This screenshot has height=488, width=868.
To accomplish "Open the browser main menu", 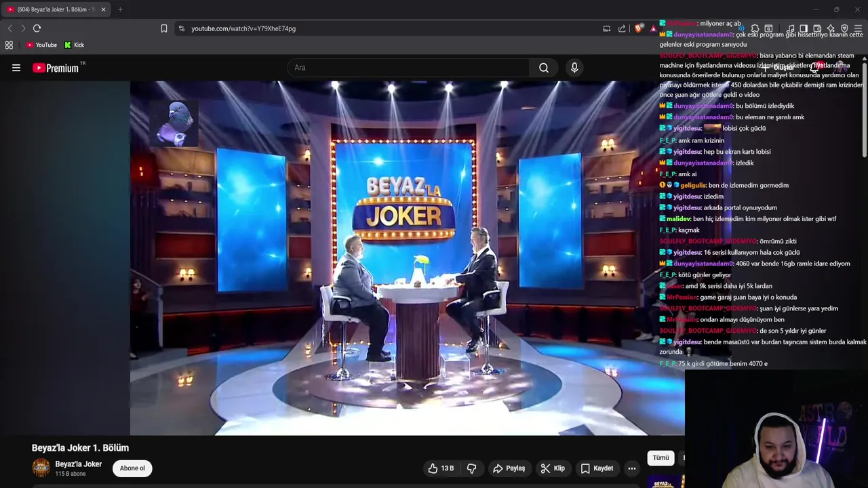I will (858, 28).
